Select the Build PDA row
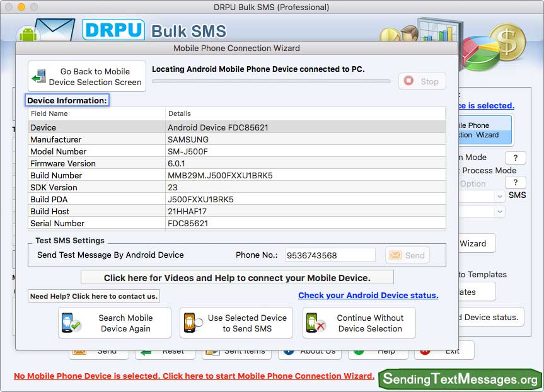Image resolution: width=544 pixels, height=392 pixels. pyautogui.click(x=237, y=199)
